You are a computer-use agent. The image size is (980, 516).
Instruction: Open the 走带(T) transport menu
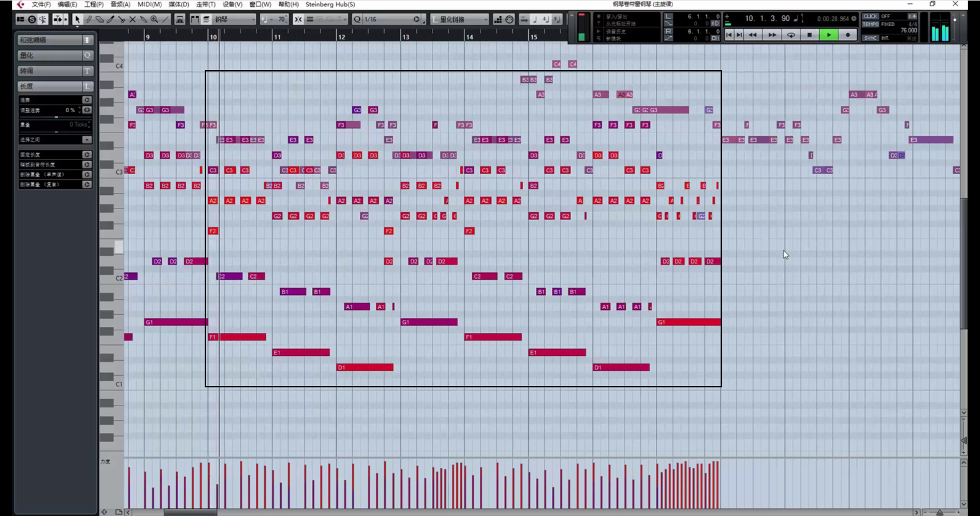(x=206, y=4)
